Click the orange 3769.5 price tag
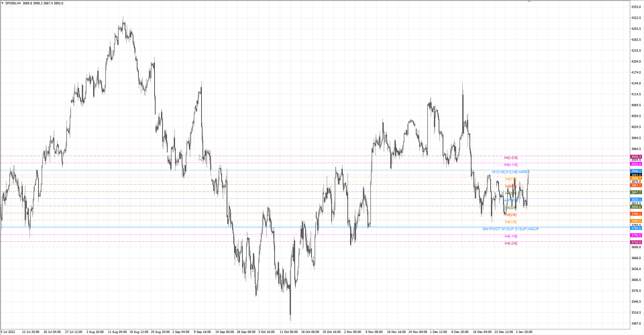Viewport: 644px width, 335px height. point(636,221)
